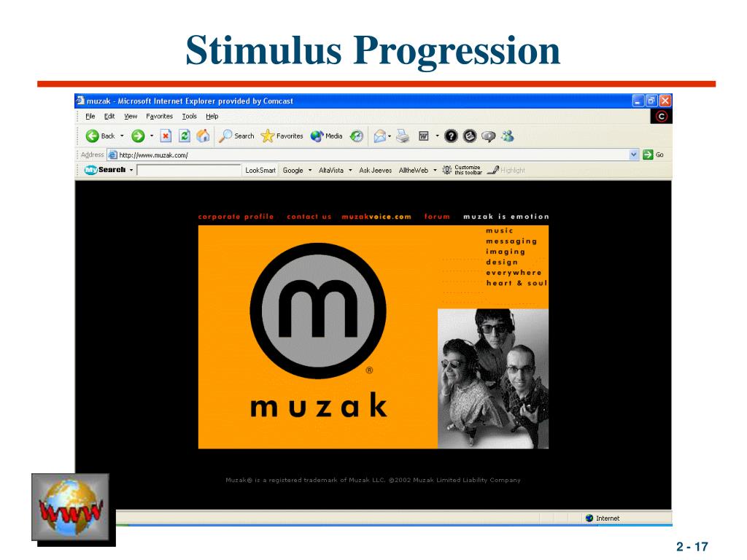
Task: Select the messaging menu item
Action: pyautogui.click(x=511, y=241)
